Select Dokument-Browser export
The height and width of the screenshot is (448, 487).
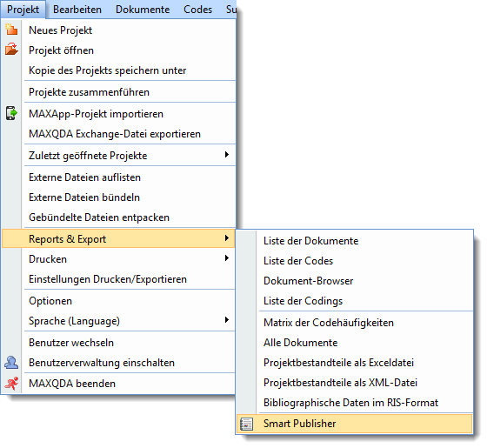click(x=355, y=280)
